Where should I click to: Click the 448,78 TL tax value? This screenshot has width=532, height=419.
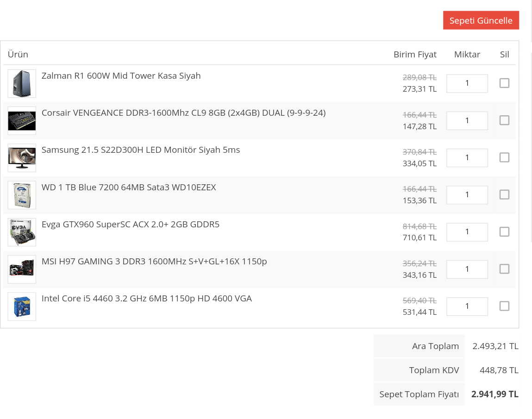click(x=499, y=370)
